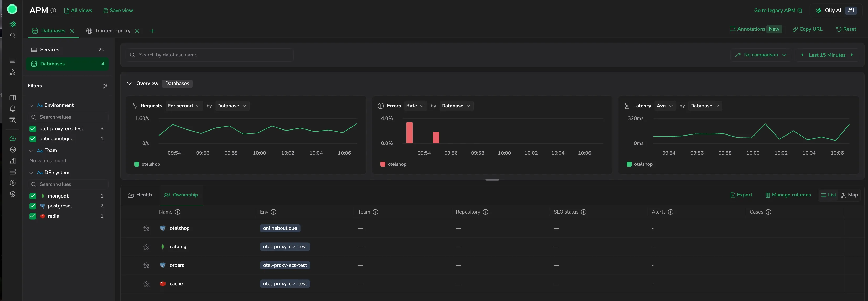Switch table to Map view
868x301 pixels.
click(849, 195)
